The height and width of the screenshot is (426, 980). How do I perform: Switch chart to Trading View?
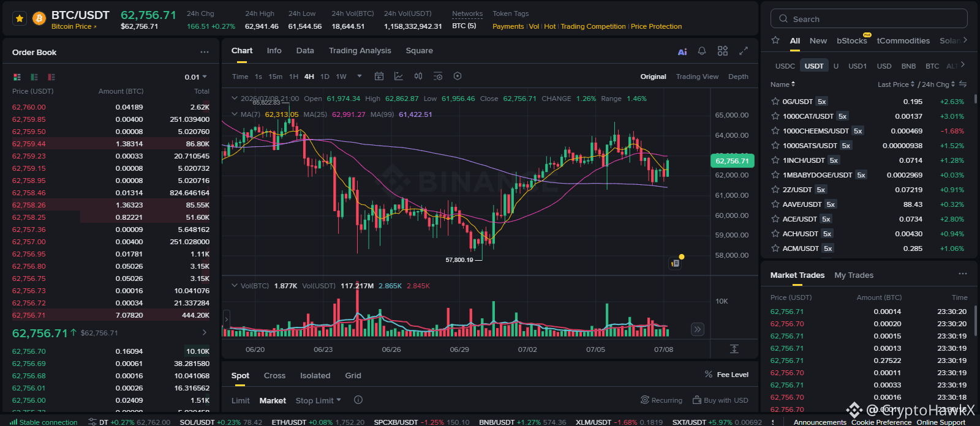[697, 77]
